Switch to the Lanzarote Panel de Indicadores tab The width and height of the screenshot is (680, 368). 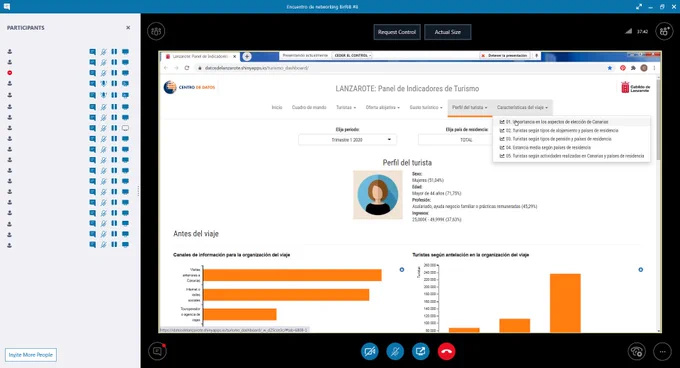pos(199,56)
